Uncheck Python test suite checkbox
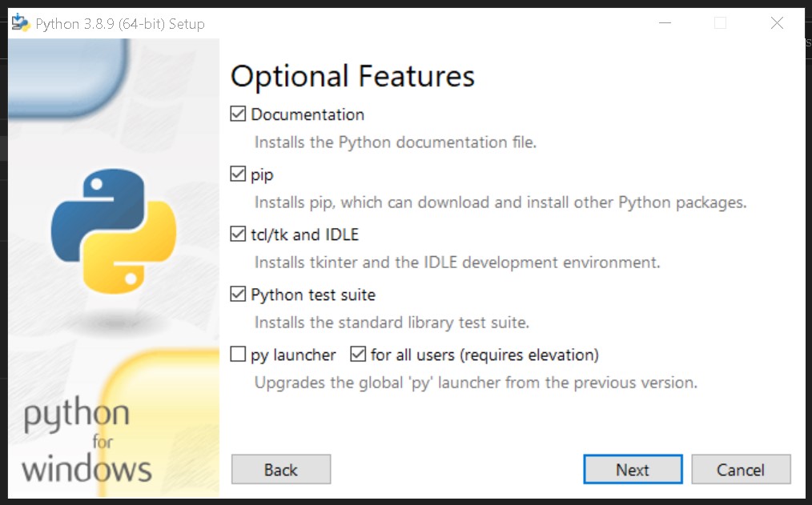 point(238,294)
